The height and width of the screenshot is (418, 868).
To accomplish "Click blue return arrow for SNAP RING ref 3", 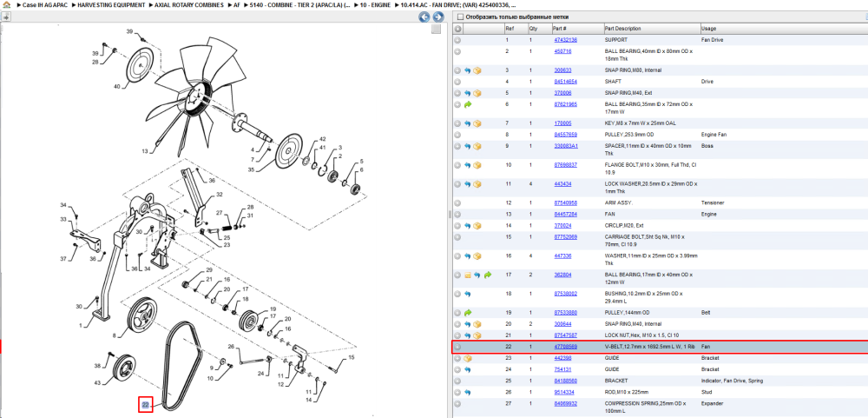I will [467, 70].
